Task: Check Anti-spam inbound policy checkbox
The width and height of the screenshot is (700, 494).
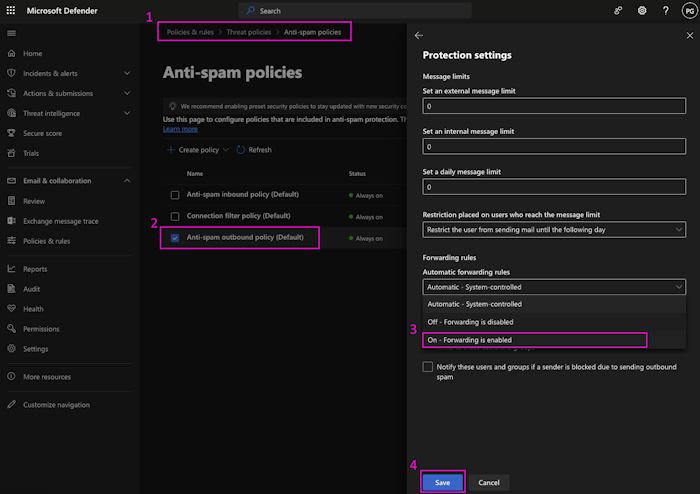Action: tap(175, 195)
